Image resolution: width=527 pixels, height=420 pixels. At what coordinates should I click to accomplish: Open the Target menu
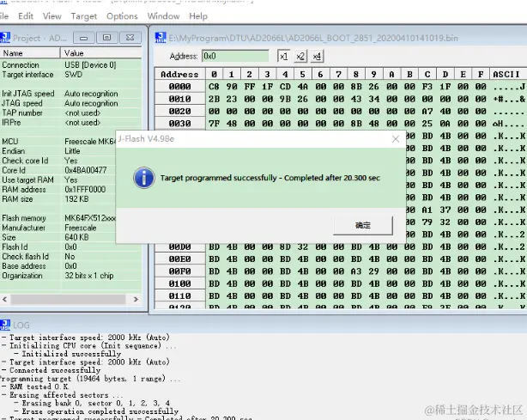pos(84,16)
